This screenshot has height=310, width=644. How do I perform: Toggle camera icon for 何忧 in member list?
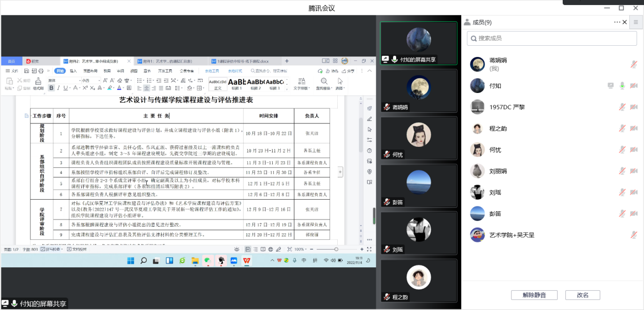point(633,149)
